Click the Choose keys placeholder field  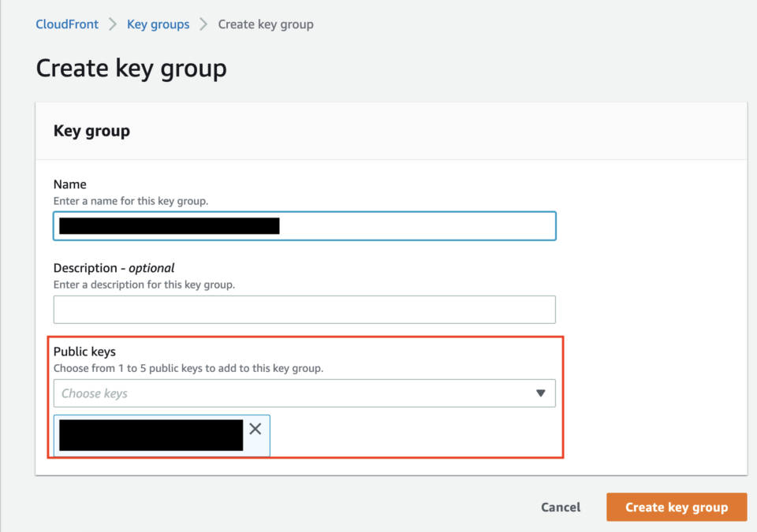click(x=237, y=392)
